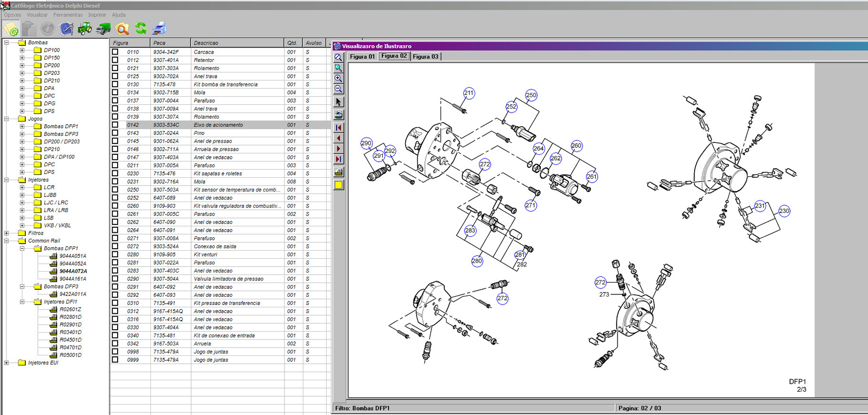Click the green refresh arrows icon

tap(141, 29)
